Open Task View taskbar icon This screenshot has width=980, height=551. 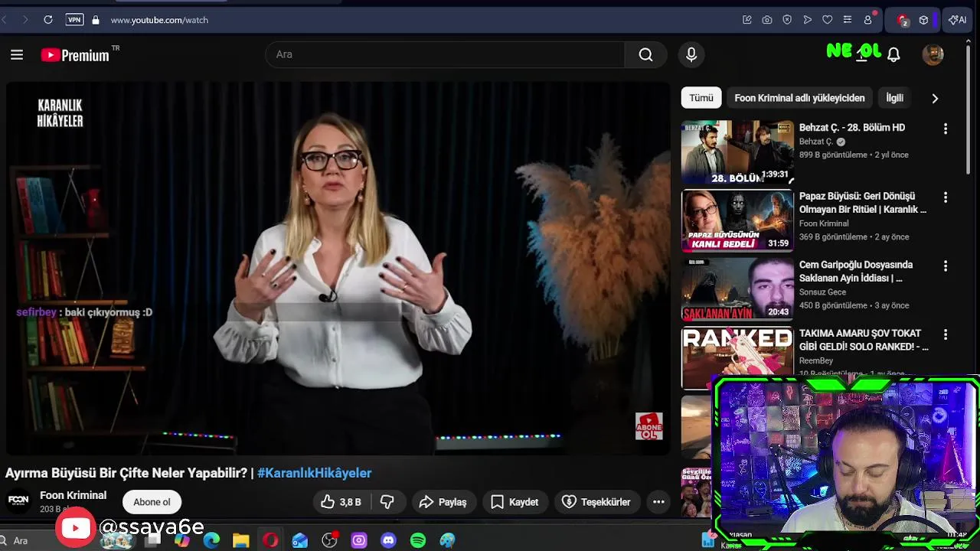[x=152, y=540]
